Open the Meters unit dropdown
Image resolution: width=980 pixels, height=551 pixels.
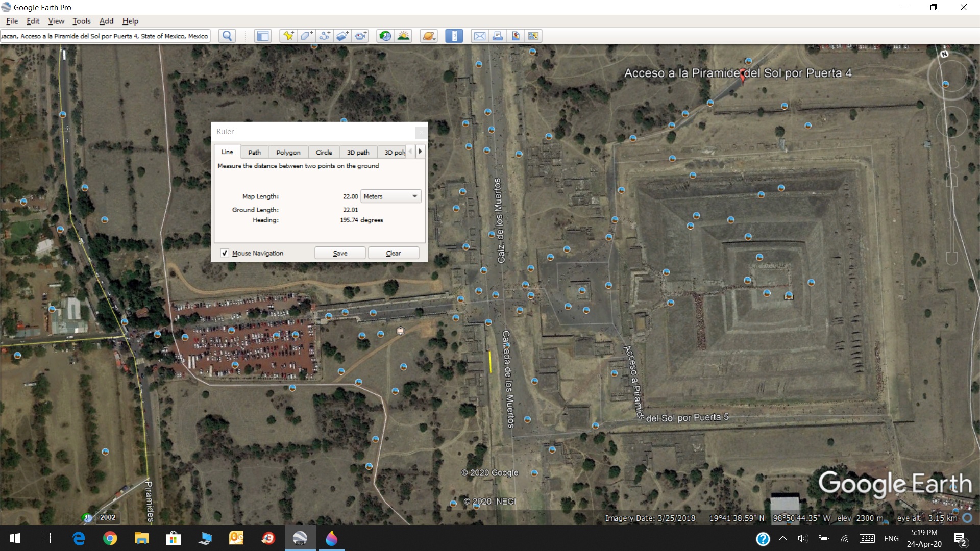point(391,196)
